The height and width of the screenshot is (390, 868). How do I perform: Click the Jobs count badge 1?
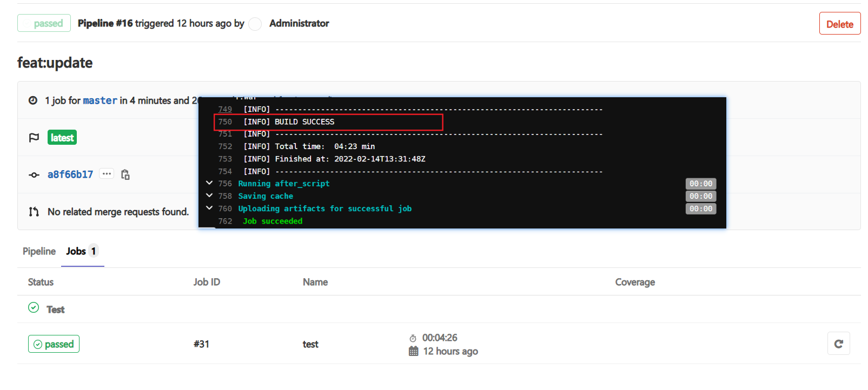pyautogui.click(x=94, y=251)
